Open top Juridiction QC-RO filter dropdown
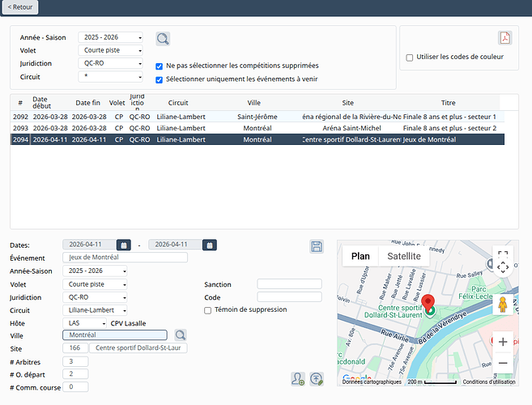The image size is (532, 405). (x=110, y=63)
